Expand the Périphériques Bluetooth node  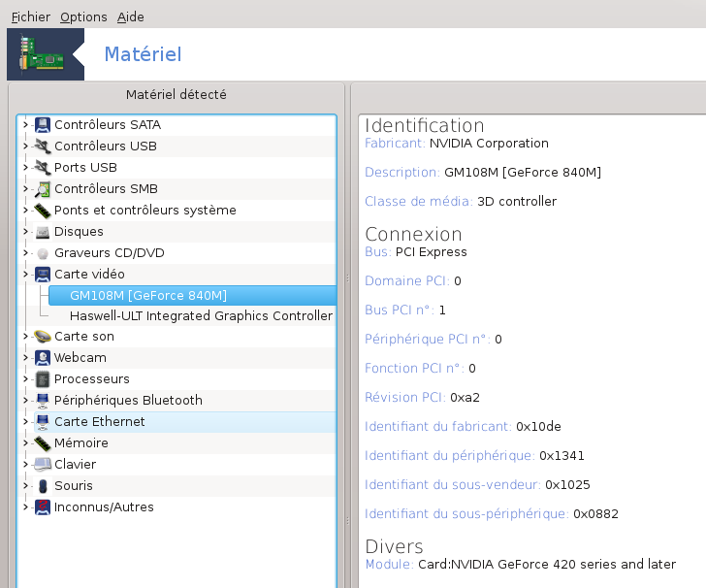click(25, 400)
